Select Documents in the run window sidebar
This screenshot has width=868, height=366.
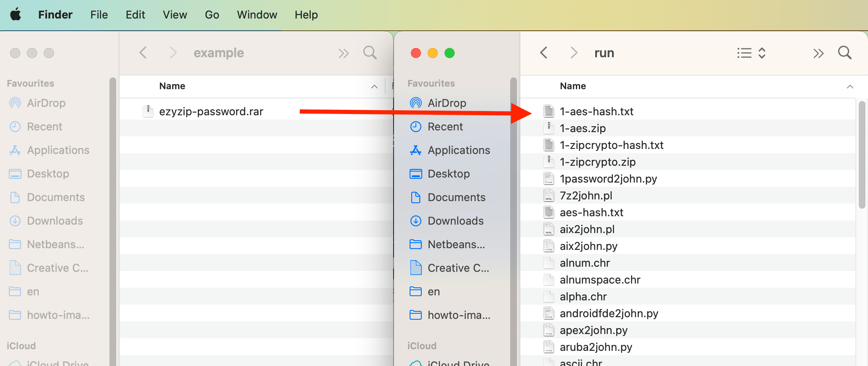click(456, 197)
